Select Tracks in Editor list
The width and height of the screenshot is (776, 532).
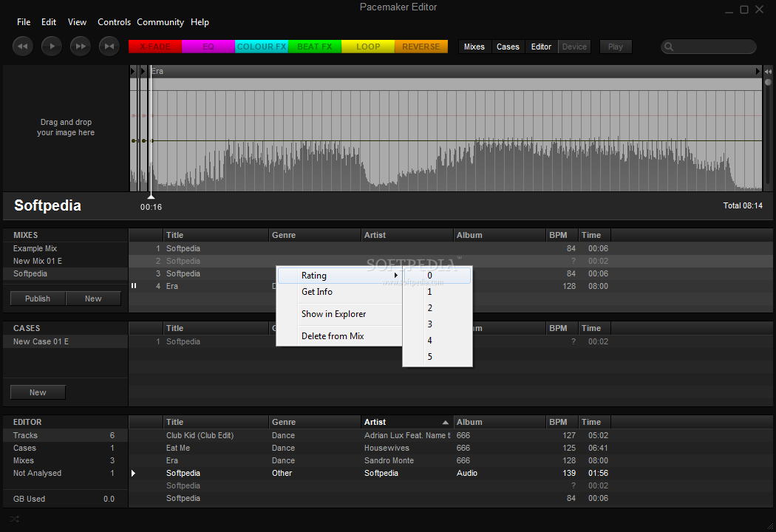point(65,435)
